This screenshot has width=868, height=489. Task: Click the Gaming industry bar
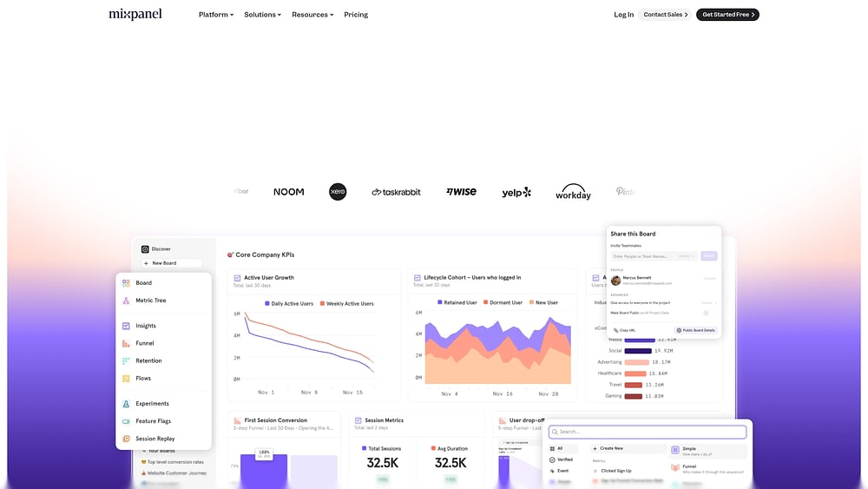tap(634, 397)
